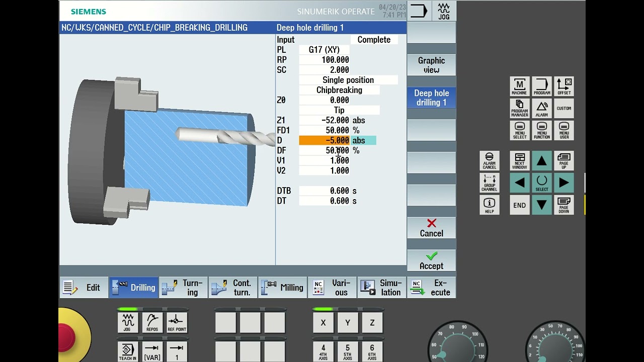
Task: Change the PL plane selection G17 (XY)
Action: coord(324,50)
